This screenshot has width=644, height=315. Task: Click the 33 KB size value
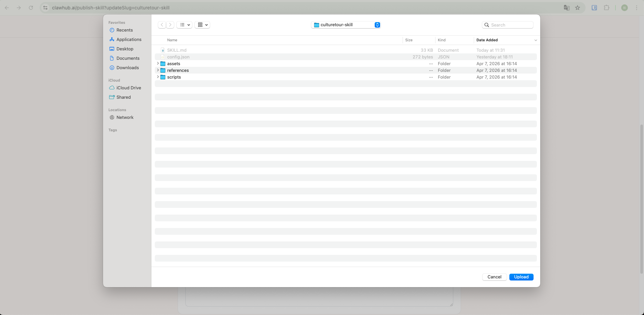pos(427,50)
